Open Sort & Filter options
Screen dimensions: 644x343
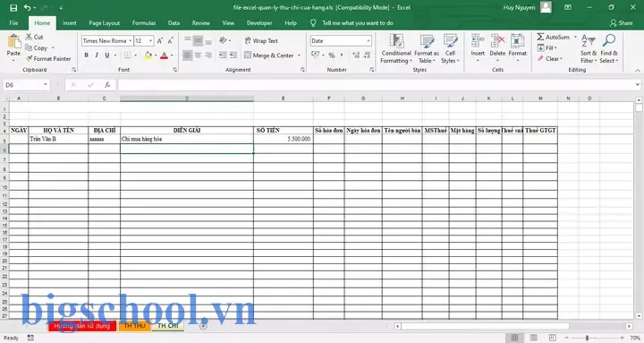point(589,49)
